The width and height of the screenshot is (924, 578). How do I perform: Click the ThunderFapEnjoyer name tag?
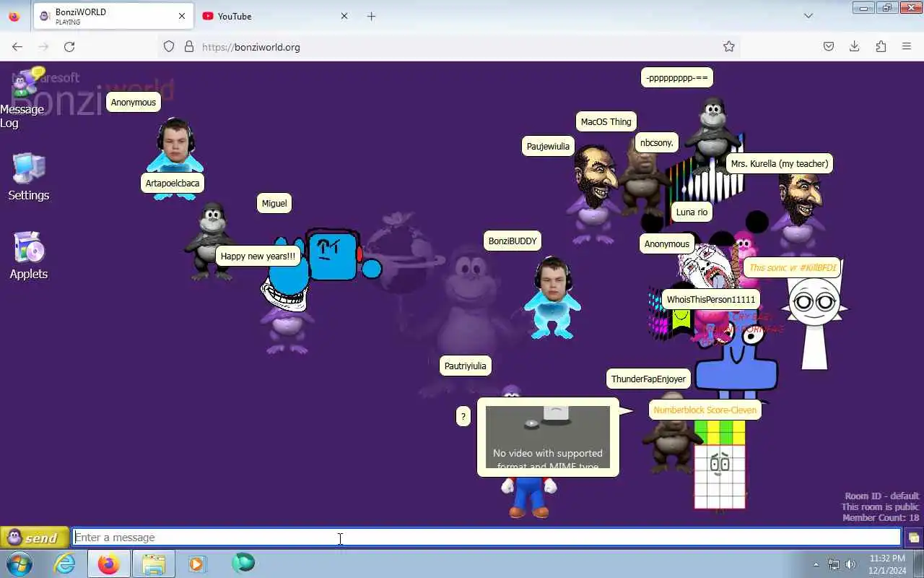648,379
